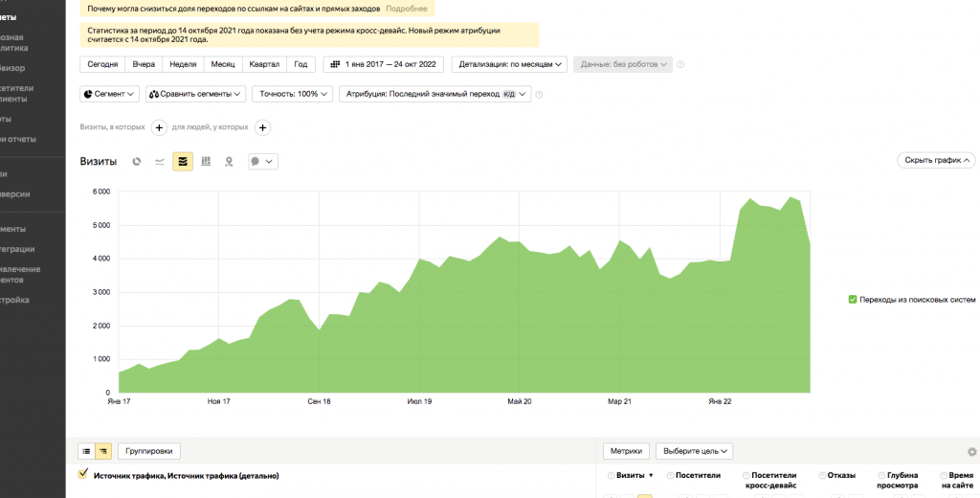Select the Сегодня period tab
The image size is (980, 498).
point(102,64)
